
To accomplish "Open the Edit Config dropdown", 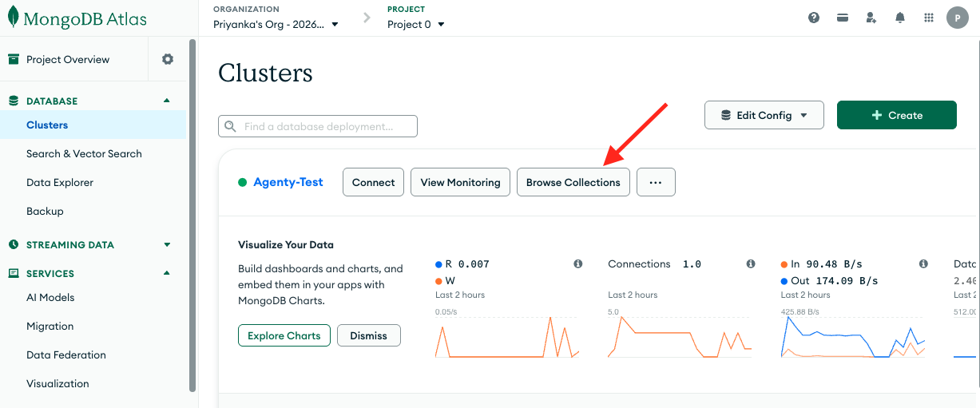I will [764, 115].
